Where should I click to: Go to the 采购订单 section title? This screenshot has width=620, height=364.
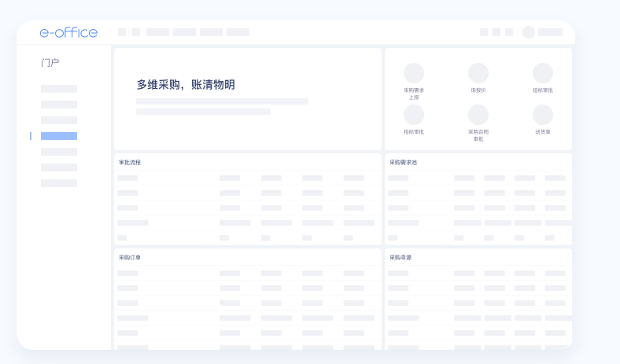coord(130,258)
